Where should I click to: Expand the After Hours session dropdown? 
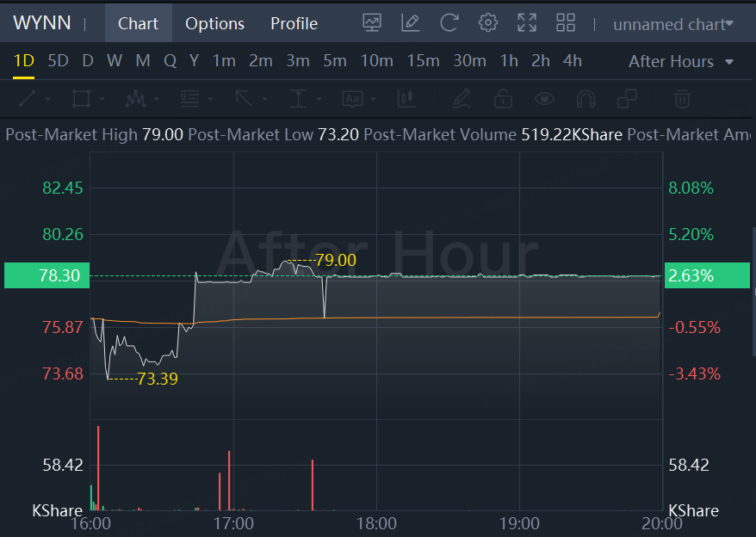pos(681,62)
